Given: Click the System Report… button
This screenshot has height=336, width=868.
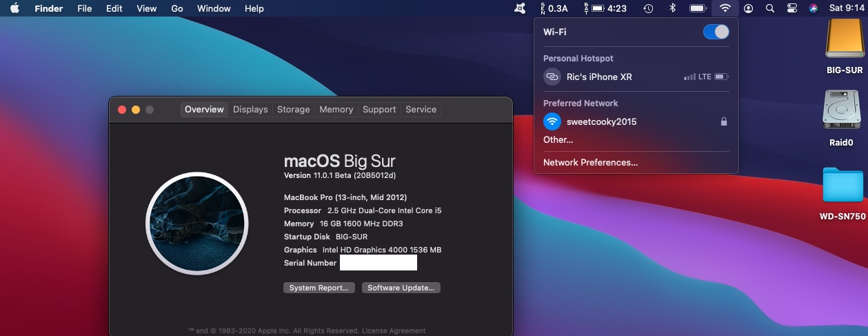Looking at the screenshot, I should point(319,288).
